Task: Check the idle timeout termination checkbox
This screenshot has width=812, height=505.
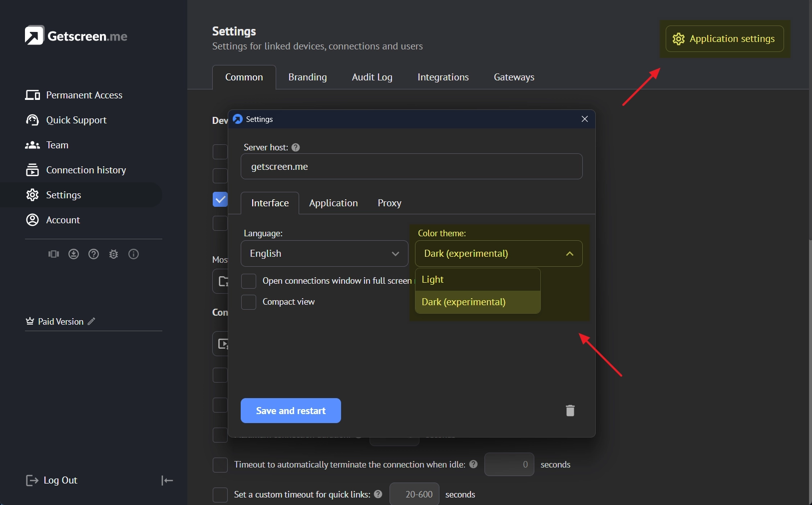Action: point(220,465)
